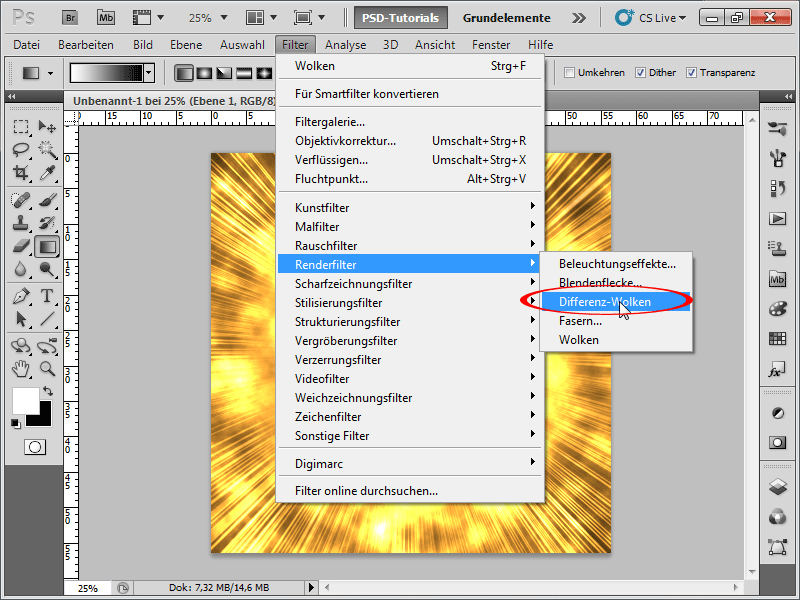The image size is (800, 600).
Task: Open Weichzeichnungsfilter submenu
Action: coord(410,398)
